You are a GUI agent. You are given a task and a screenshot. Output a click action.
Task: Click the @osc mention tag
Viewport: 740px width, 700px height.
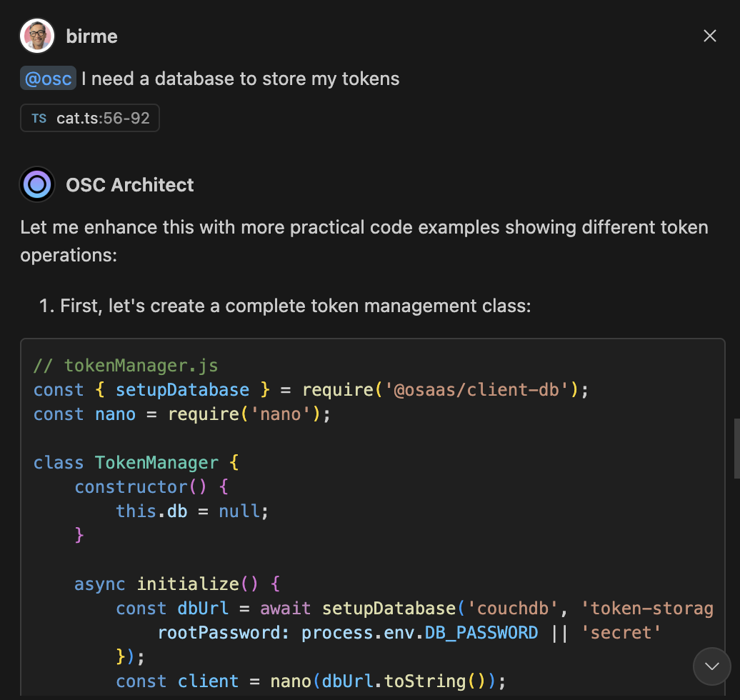click(x=48, y=79)
